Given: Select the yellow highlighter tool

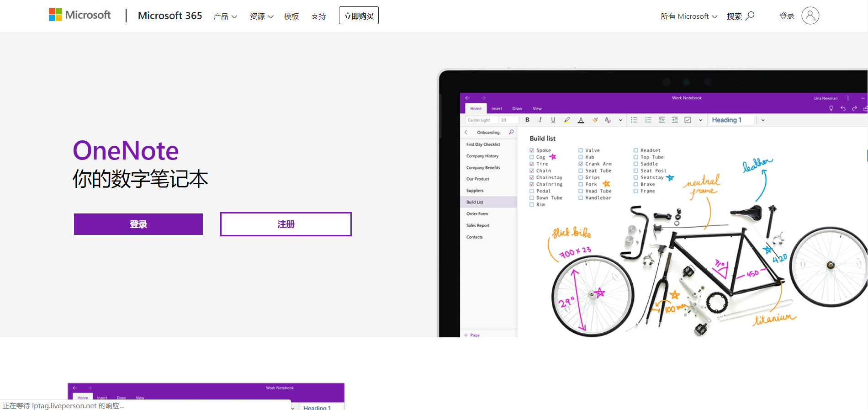Looking at the screenshot, I should pyautogui.click(x=567, y=120).
